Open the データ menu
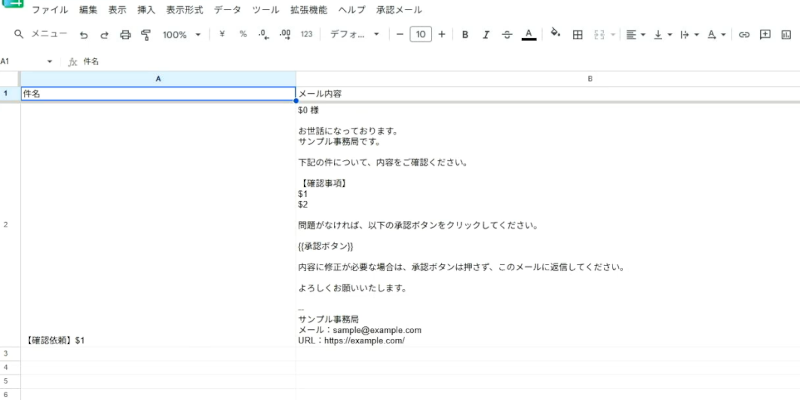 (x=228, y=10)
